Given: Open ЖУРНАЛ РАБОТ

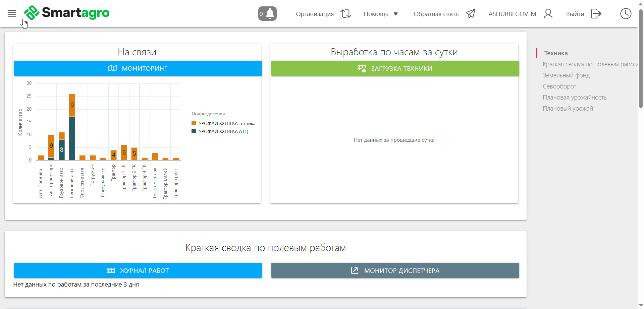Looking at the screenshot, I should [x=138, y=270].
